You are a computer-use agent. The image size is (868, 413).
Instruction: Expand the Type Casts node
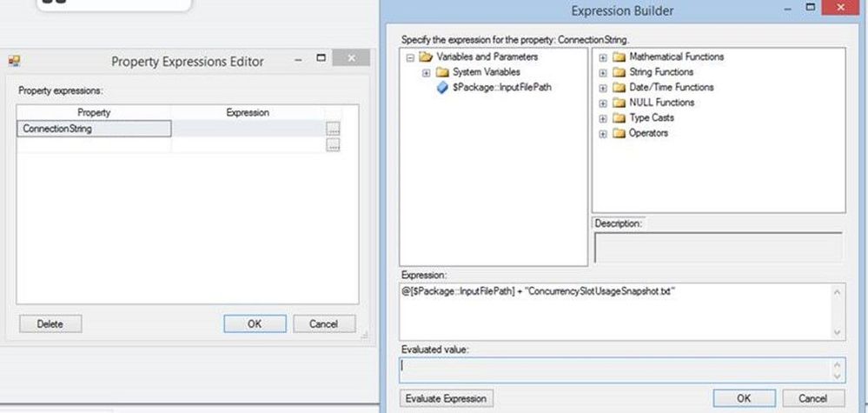pyautogui.click(x=603, y=118)
